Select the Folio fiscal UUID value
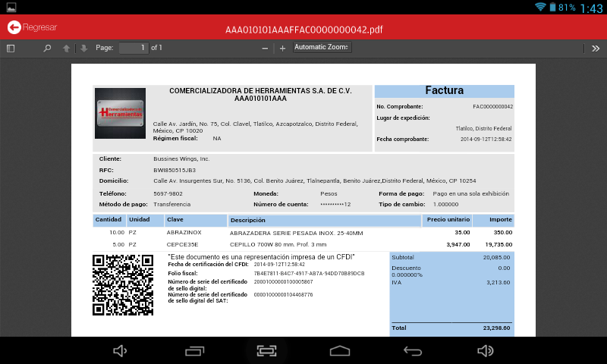The image size is (607, 364). point(309,274)
